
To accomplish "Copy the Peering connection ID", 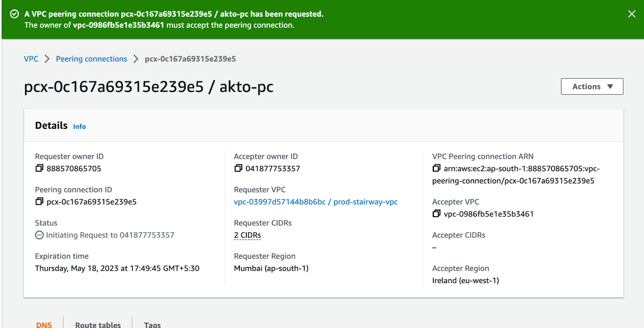I will tap(39, 201).
